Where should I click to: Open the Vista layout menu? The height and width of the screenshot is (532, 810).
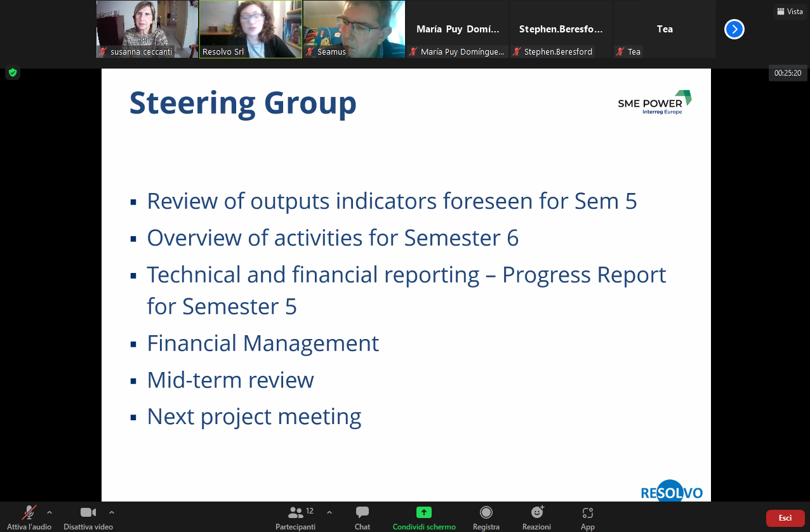[x=790, y=11]
